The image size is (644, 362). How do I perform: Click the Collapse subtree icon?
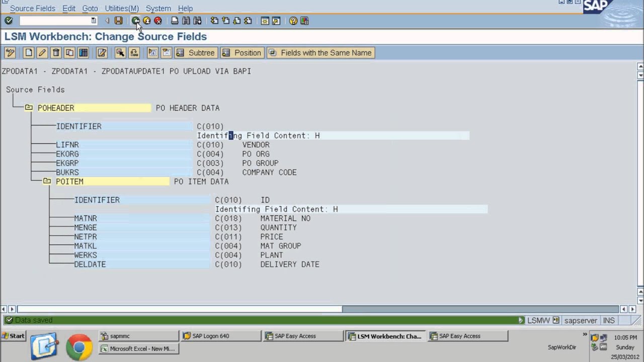[x=166, y=53]
